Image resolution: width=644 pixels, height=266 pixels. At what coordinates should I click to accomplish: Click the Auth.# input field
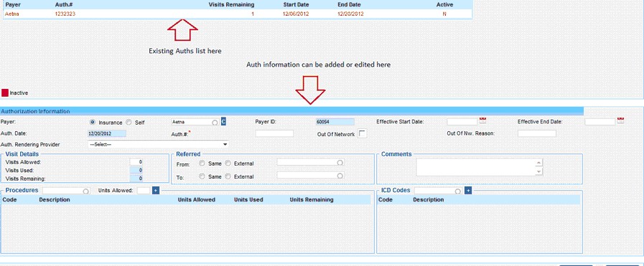pyautogui.click(x=274, y=133)
